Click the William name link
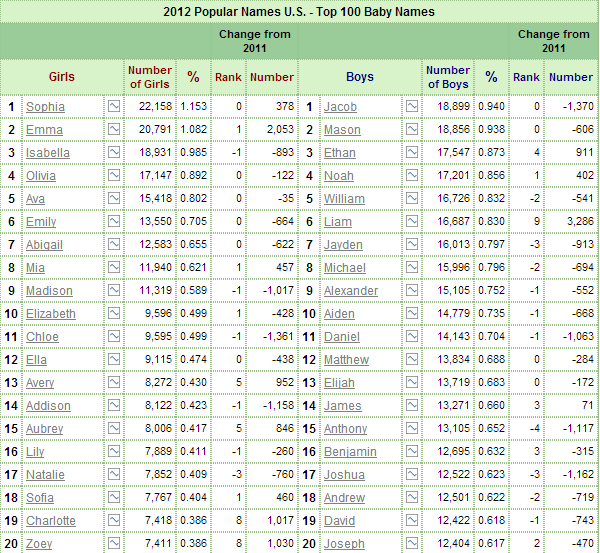The image size is (600, 553). tap(345, 199)
